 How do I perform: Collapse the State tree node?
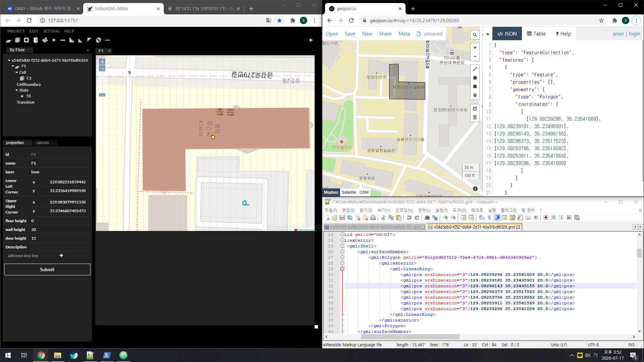(16, 90)
